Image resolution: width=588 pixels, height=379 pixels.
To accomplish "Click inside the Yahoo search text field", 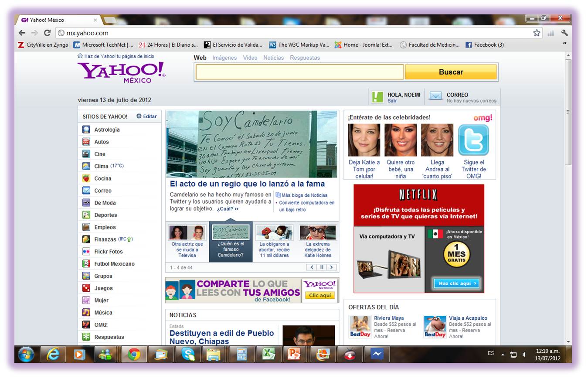I will click(x=299, y=72).
